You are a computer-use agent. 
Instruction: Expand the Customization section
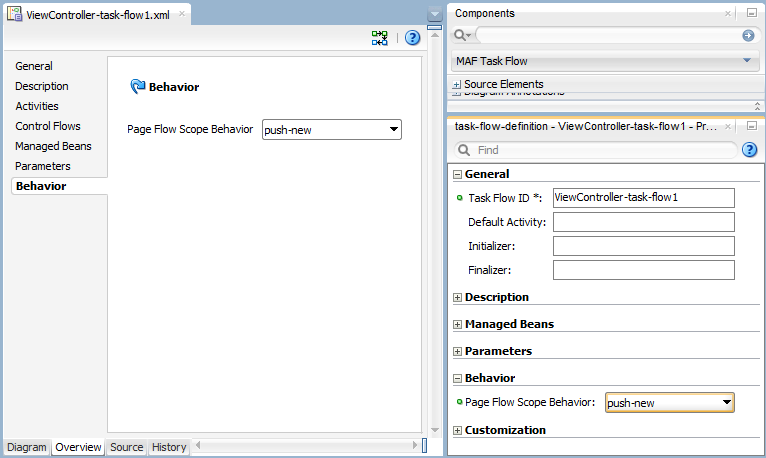coord(457,431)
